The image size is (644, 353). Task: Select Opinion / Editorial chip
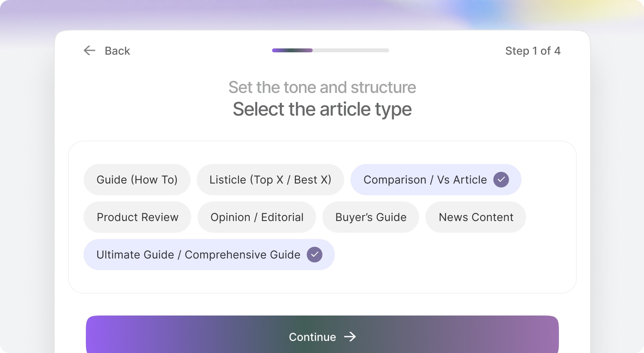pos(257,217)
